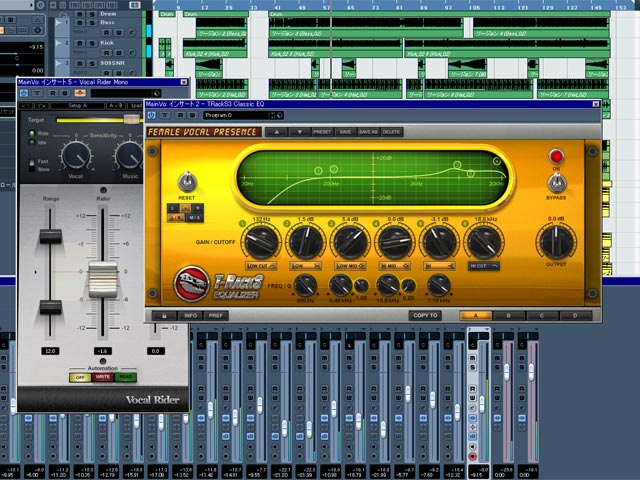The image size is (640, 480).
Task: Open preset browser icon beside Program 0
Action: (x=280, y=116)
